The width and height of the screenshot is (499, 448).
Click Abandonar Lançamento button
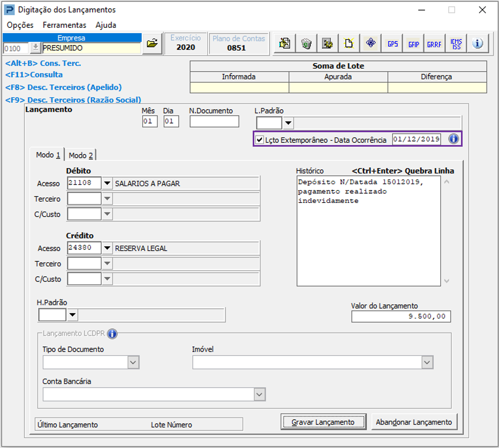[x=414, y=422]
